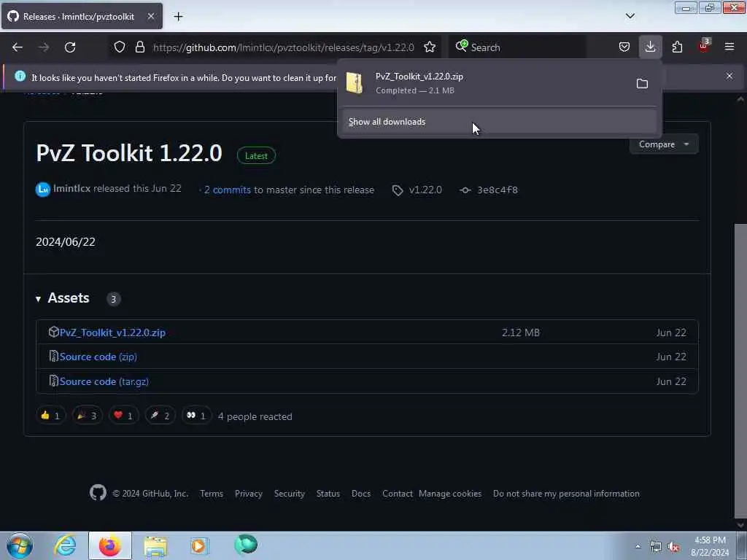The height and width of the screenshot is (560, 747).
Task: Go back to the previous page
Action: click(18, 47)
